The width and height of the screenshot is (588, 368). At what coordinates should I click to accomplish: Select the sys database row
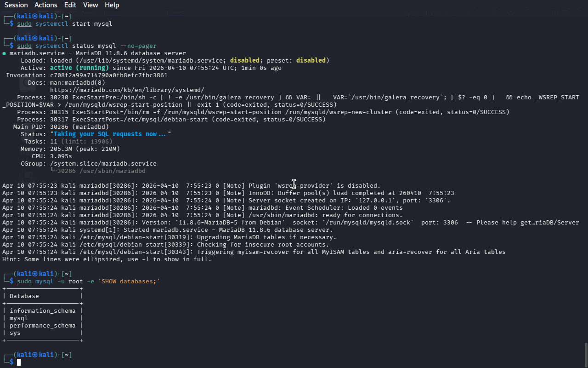15,333
